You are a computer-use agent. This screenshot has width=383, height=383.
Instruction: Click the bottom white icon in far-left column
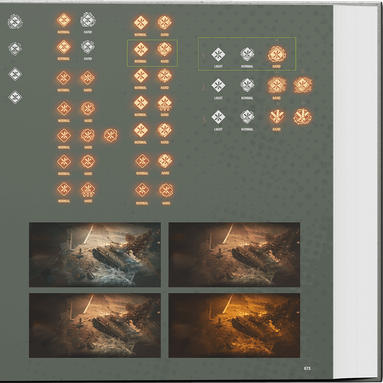click(x=15, y=97)
